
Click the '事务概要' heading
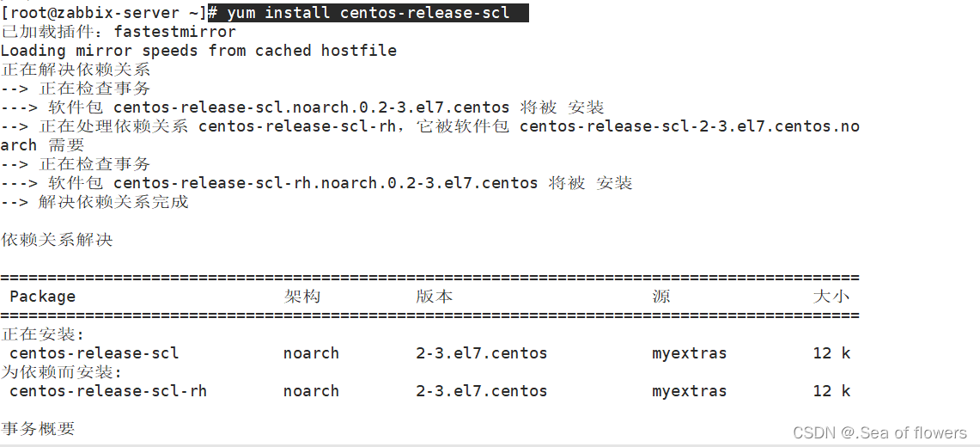[x=38, y=429]
